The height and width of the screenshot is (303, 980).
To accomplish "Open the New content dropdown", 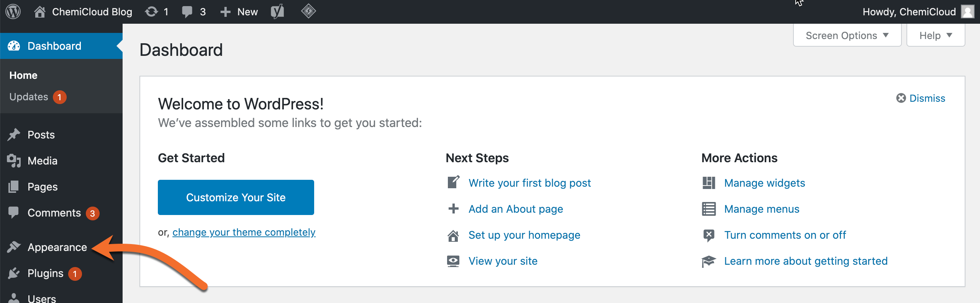I will (x=239, y=11).
